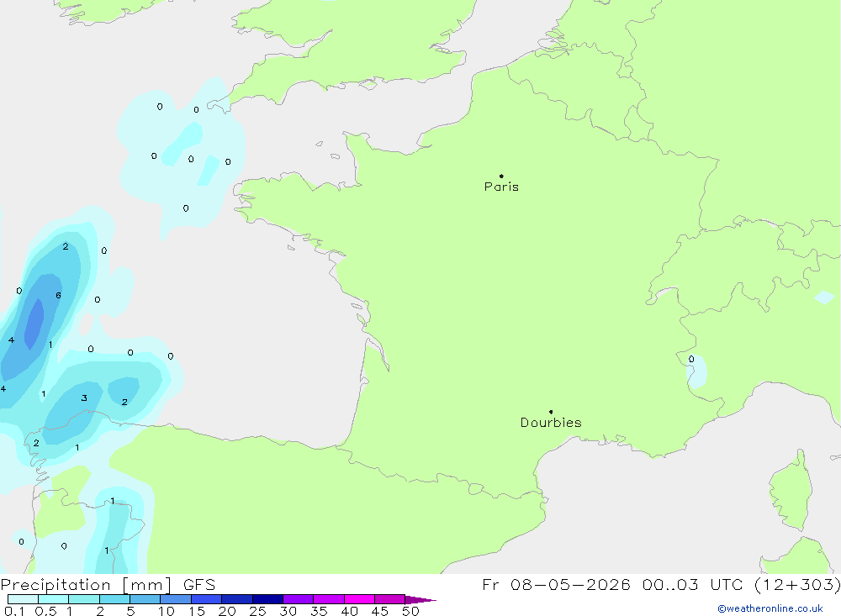Pick the 45–50 mm legend swatch

(390, 599)
